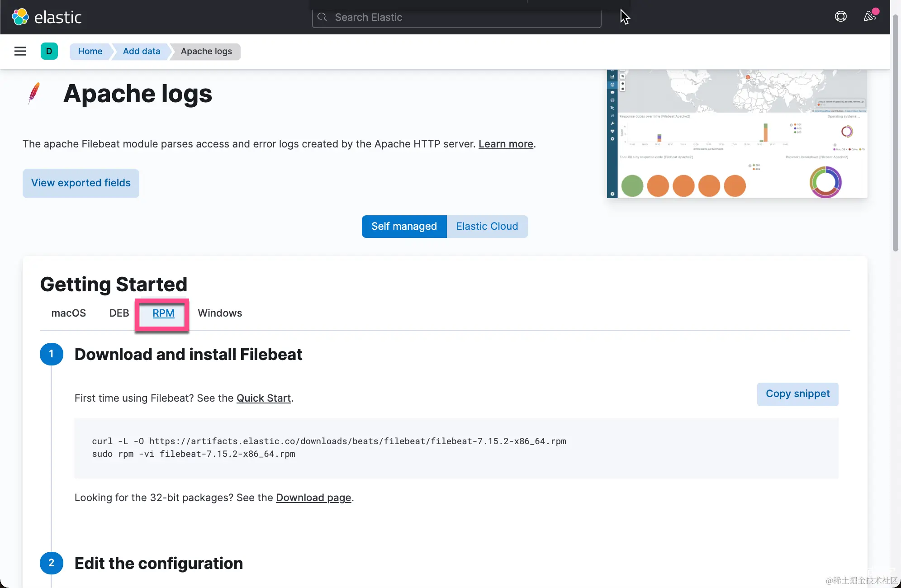Open the hamburger navigation menu
Viewport: 901px width, 588px height.
[x=20, y=51]
